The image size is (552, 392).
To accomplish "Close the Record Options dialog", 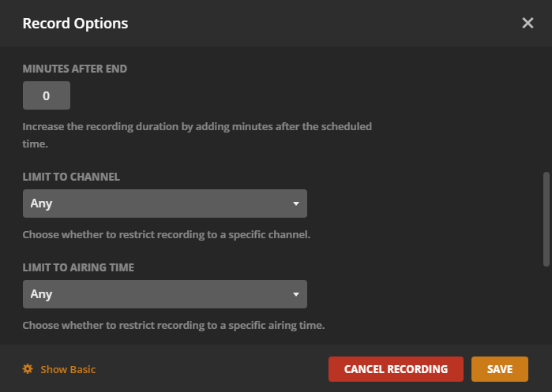I will 528,23.
